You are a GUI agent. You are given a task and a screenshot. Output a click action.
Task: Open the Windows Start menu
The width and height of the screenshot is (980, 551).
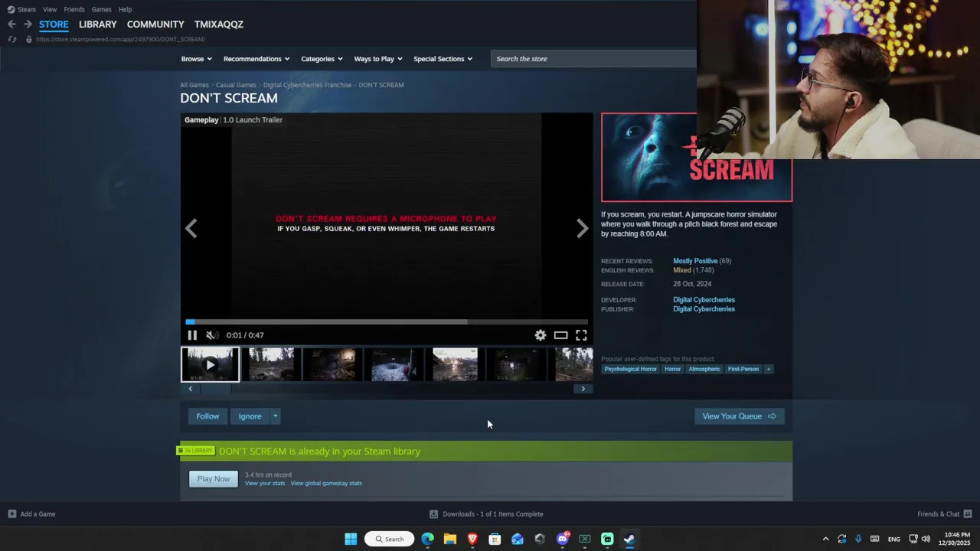coord(351,539)
